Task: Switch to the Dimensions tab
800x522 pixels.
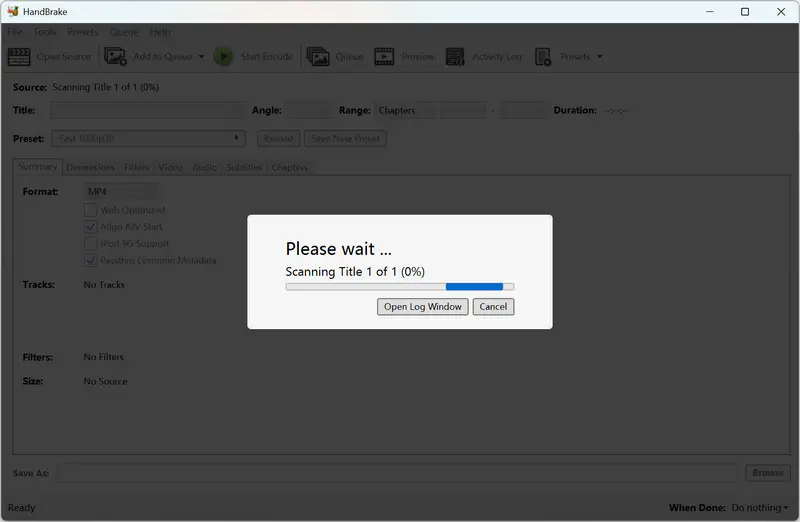Action: (91, 167)
